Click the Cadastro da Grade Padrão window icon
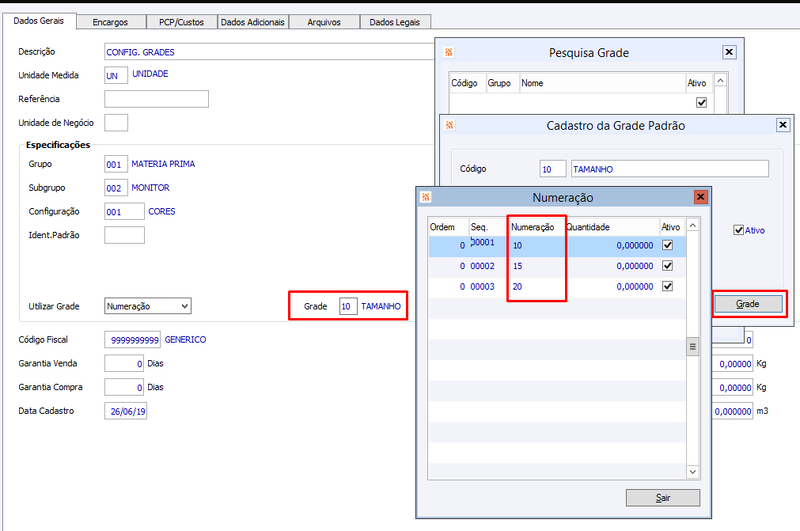This screenshot has height=531, width=800. [x=449, y=125]
